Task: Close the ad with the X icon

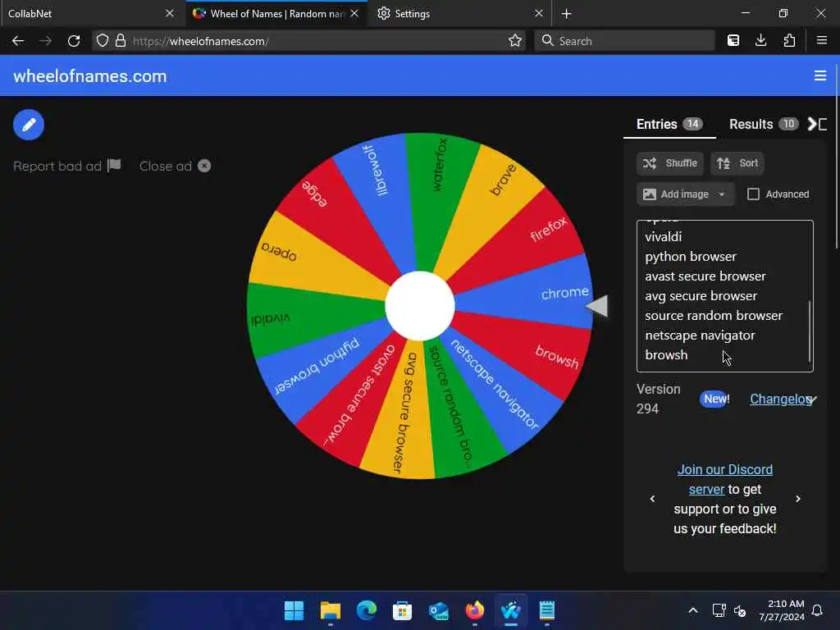Action: 204,166
